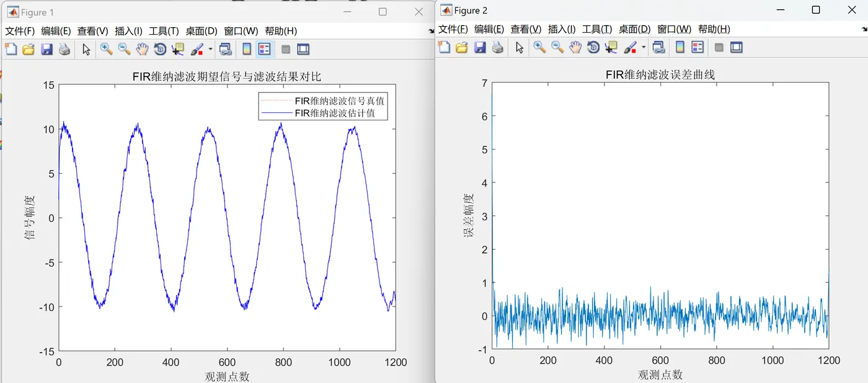The height and width of the screenshot is (383, 868).
Task: Open 窗口(W) menu in Figure 1
Action: click(241, 31)
